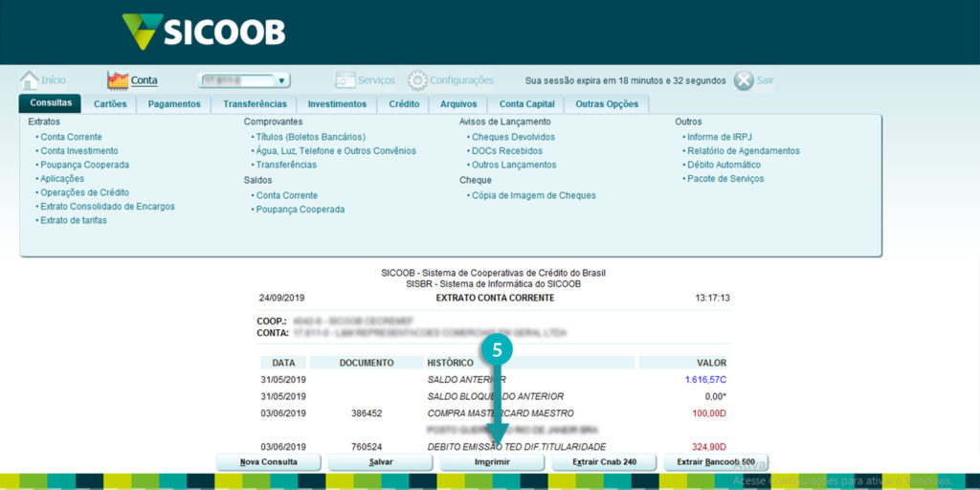The height and width of the screenshot is (490, 980).
Task: Open Títulos (Boletos Bancários) receipts
Action: pyautogui.click(x=311, y=137)
